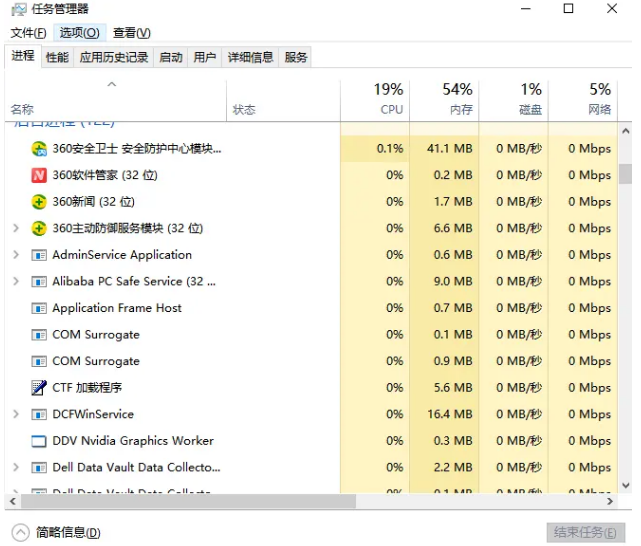Click the horizontal scrollbar right arrow
This screenshot has width=641, height=546.
pos(610,501)
